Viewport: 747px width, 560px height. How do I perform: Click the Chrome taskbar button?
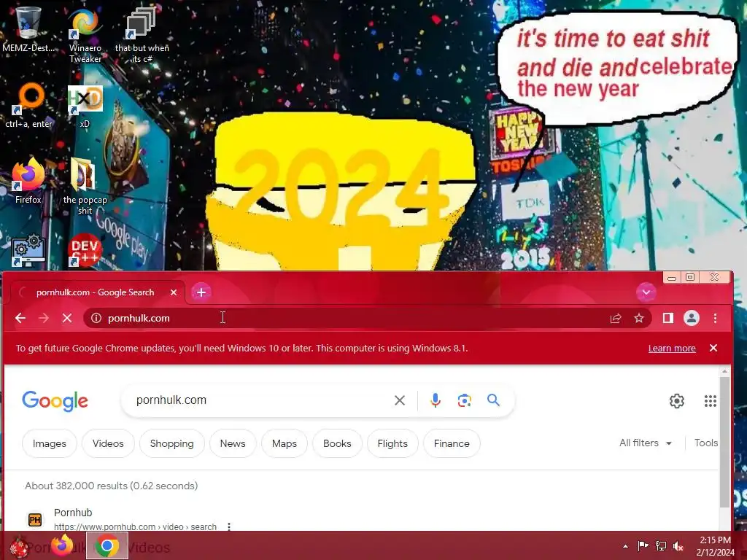(107, 545)
